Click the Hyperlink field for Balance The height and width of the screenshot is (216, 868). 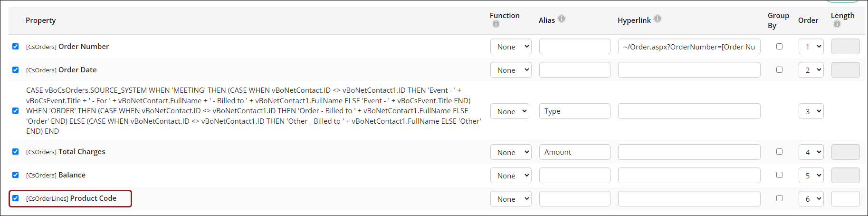coord(689,176)
